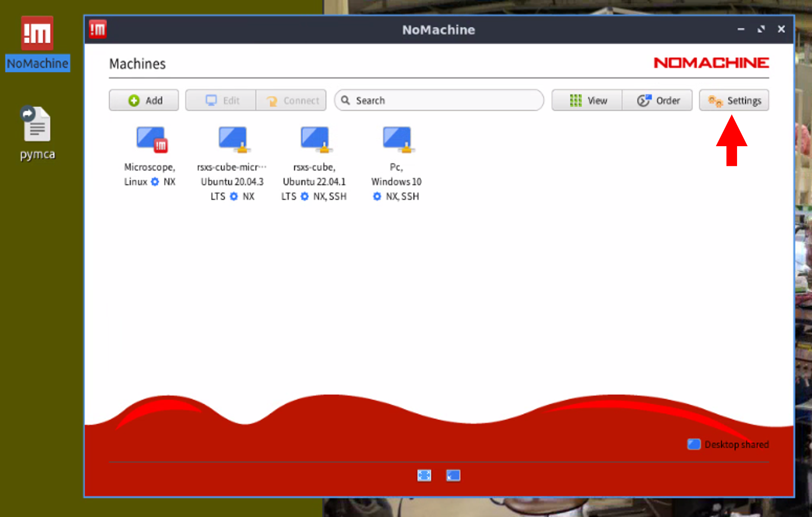Screen dimensions: 812x517
Task: Click the Desktop shared status icon
Action: [x=694, y=444]
